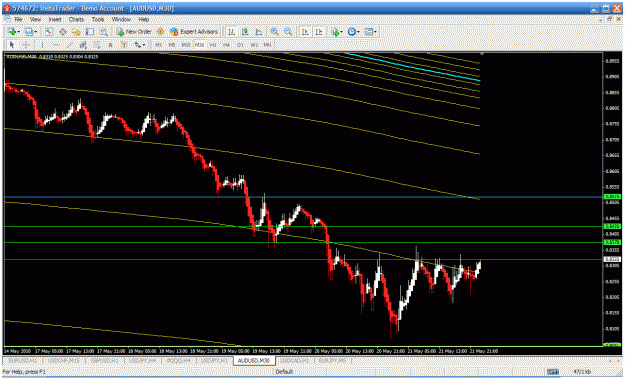
Task: Switch to the #QQQ,H4 chart tab
Action: tap(179, 360)
